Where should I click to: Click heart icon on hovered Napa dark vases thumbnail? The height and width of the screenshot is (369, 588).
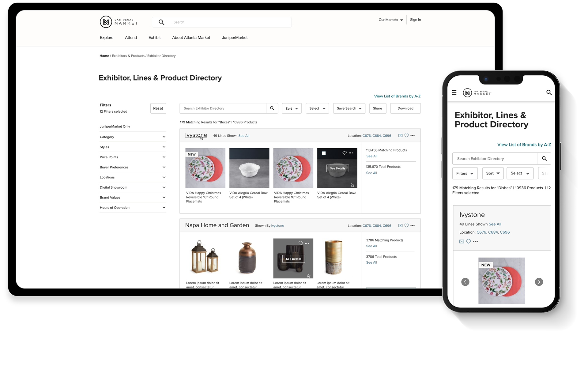(301, 243)
